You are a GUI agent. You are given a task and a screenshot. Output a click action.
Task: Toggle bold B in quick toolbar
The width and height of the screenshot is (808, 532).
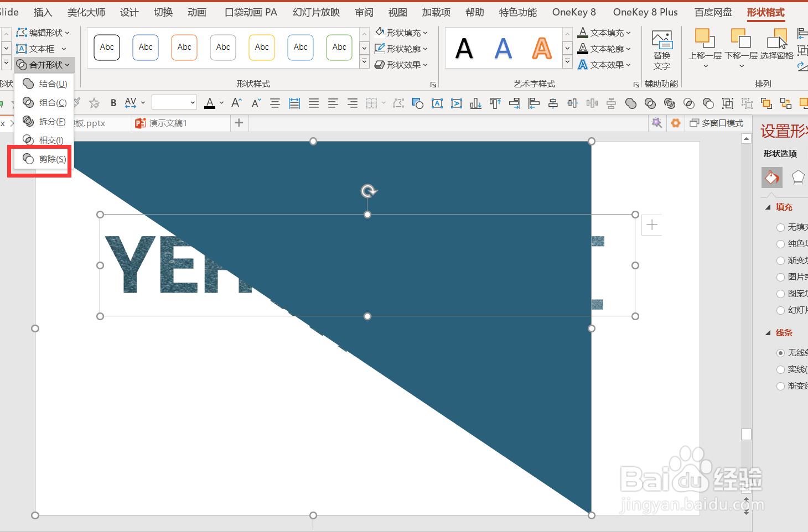coord(113,103)
